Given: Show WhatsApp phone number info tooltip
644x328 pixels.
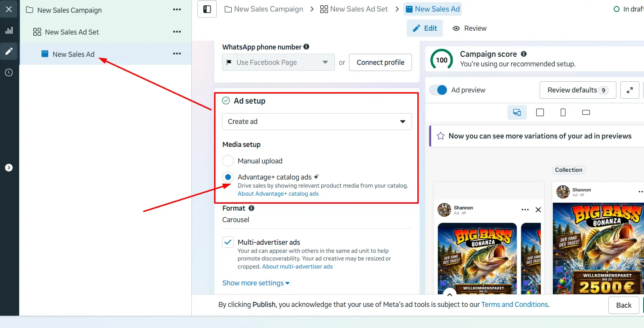Looking at the screenshot, I should tap(306, 47).
